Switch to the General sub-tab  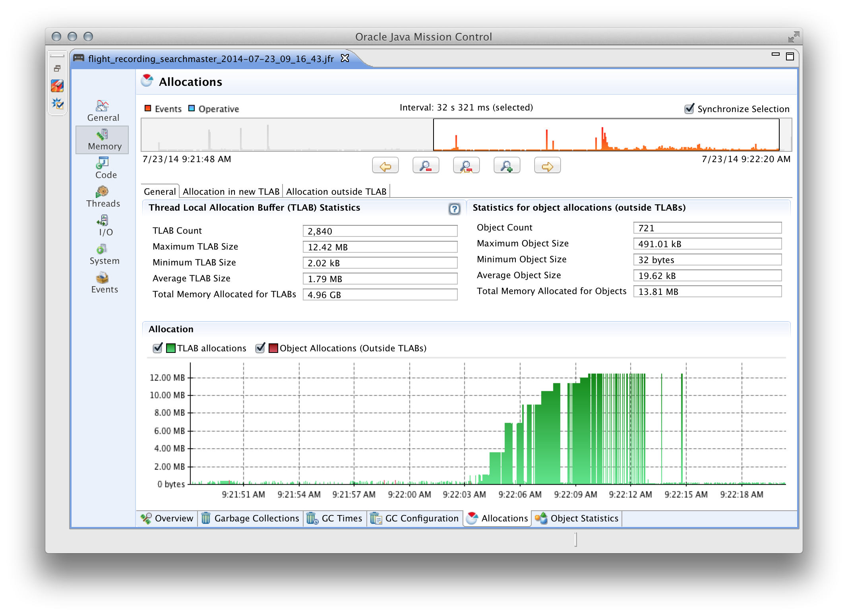click(x=160, y=191)
